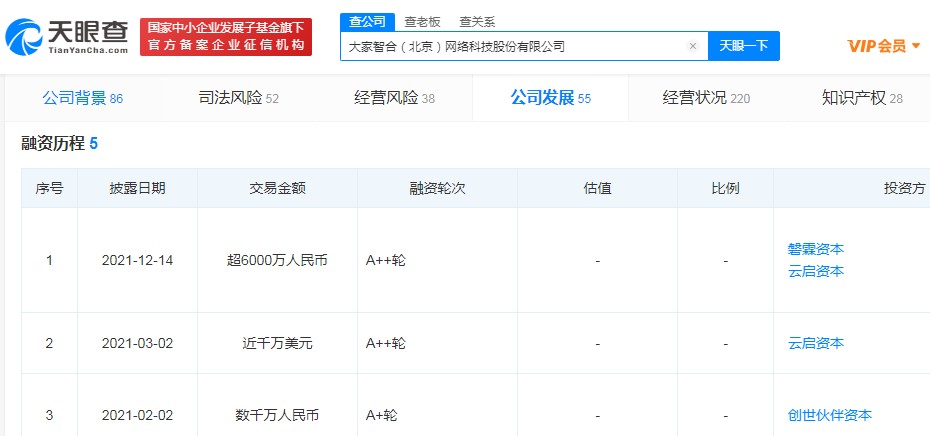This screenshot has width=930, height=436.
Task: Click the TianYanCha logo icon
Action: 24,37
